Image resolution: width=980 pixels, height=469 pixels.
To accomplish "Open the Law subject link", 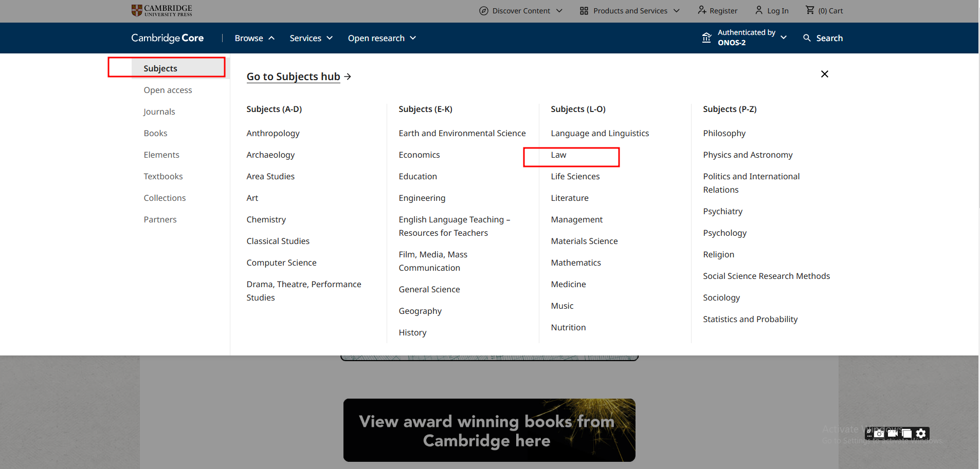I will coord(558,155).
